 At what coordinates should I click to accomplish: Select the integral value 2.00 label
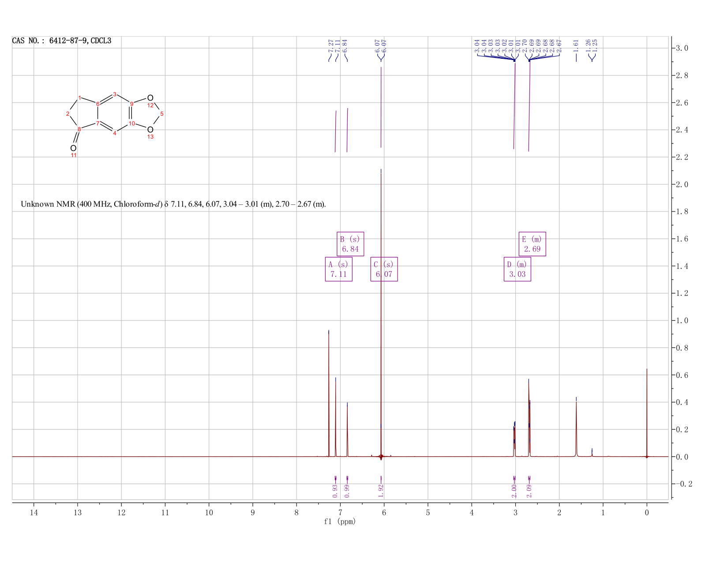coord(514,491)
